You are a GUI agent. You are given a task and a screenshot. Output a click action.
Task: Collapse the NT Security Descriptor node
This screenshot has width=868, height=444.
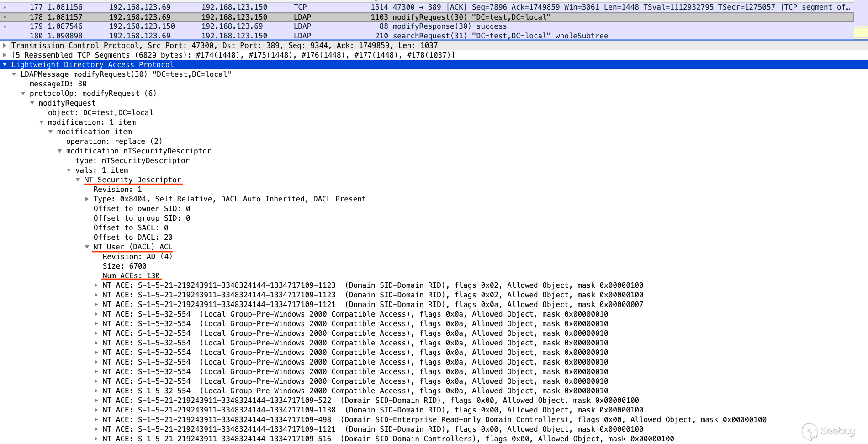[78, 180]
